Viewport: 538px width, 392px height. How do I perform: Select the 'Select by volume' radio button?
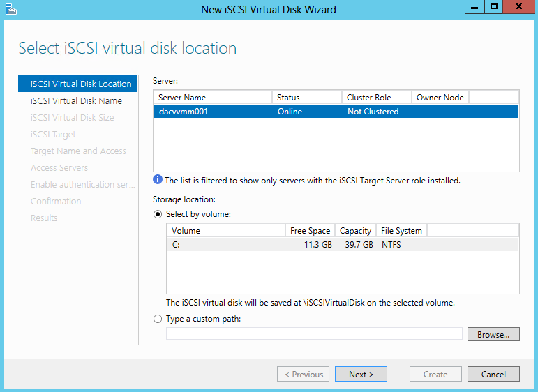158,214
